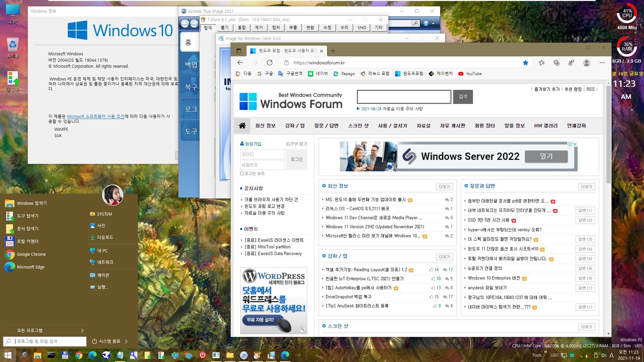The height and width of the screenshot is (362, 644).
Task: Open the 자료실 menu
Action: 423,126
